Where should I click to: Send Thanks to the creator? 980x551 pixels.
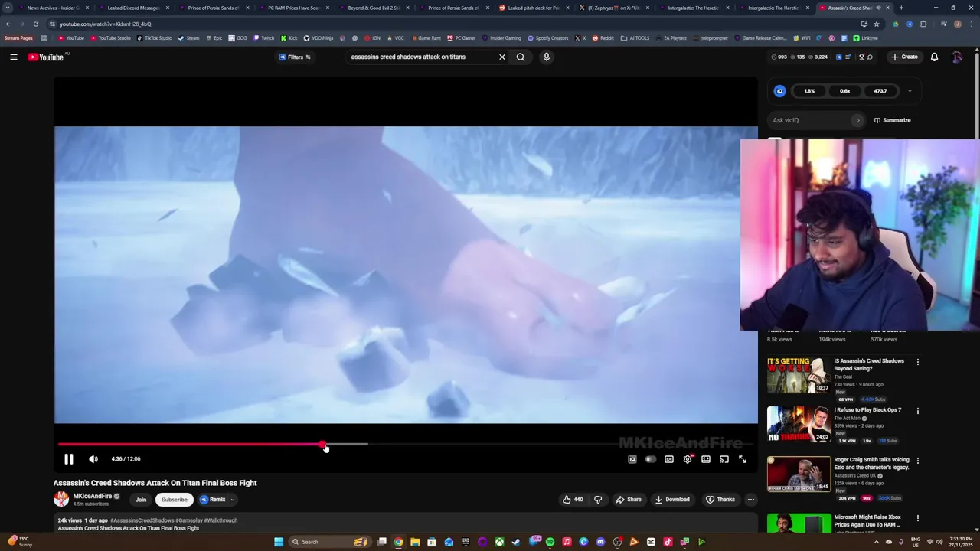pyautogui.click(x=720, y=500)
